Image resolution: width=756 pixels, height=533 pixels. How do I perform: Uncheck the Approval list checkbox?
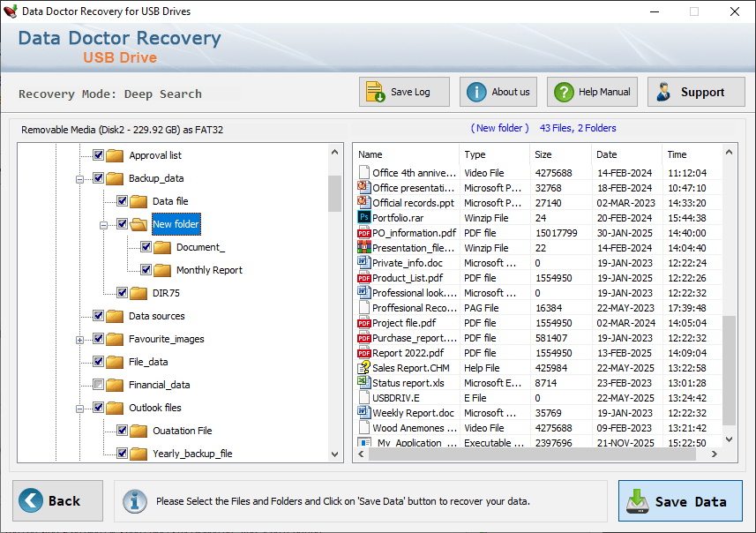click(x=98, y=154)
